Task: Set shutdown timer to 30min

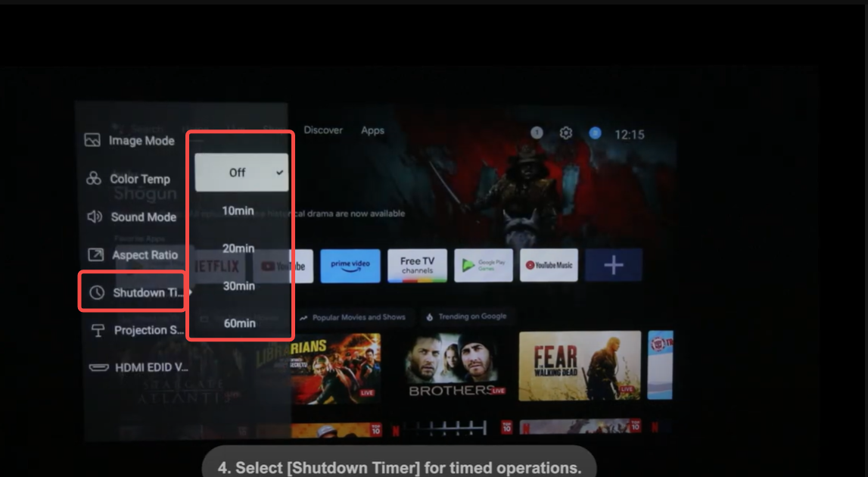Action: pos(238,286)
